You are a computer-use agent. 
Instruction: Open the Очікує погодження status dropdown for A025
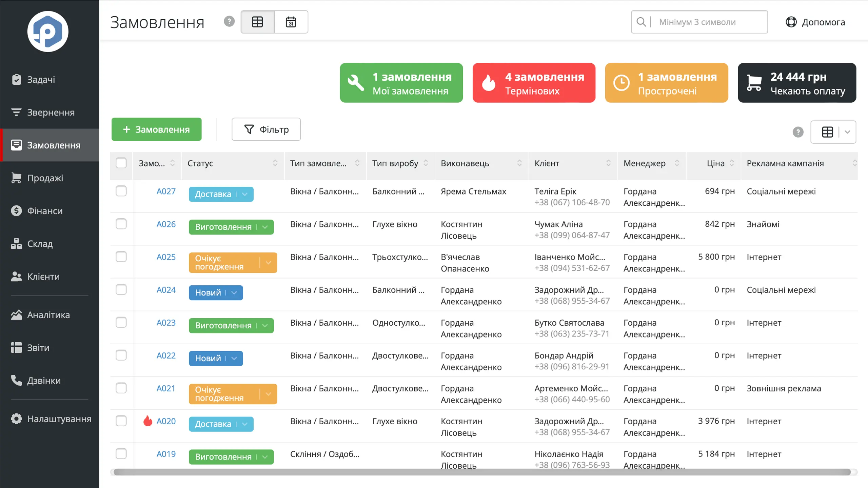click(269, 263)
